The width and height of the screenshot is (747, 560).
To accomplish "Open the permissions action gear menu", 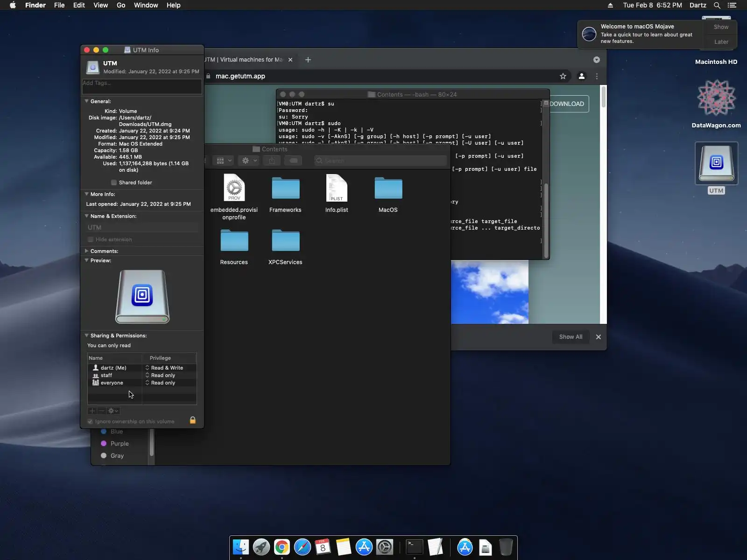I will coord(113,411).
